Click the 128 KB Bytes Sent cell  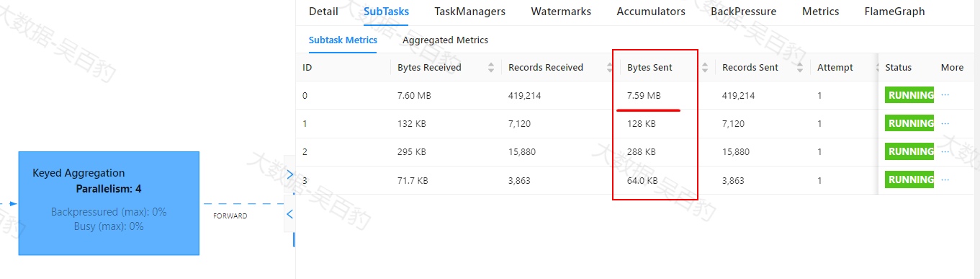pos(642,123)
